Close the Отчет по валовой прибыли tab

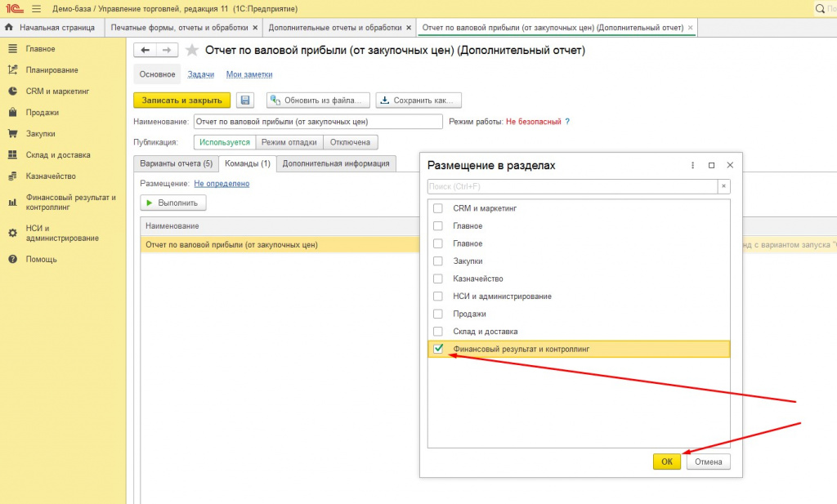click(690, 28)
